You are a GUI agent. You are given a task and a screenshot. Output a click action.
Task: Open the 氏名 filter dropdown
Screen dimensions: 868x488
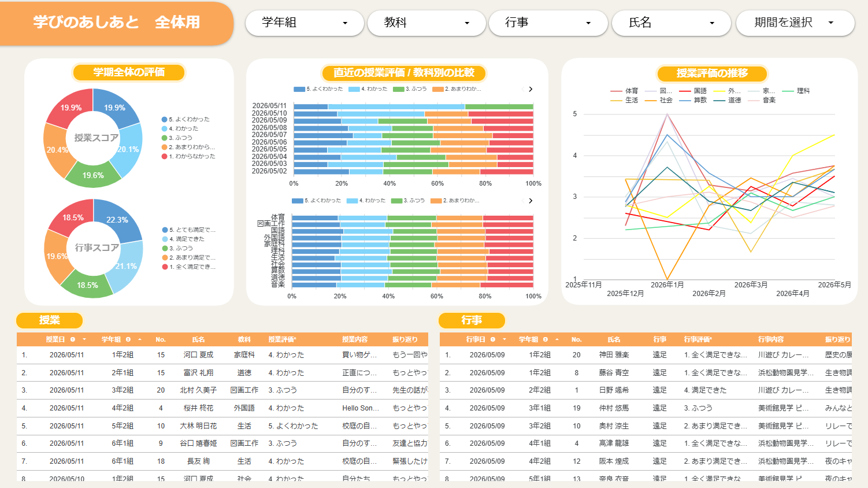click(672, 23)
